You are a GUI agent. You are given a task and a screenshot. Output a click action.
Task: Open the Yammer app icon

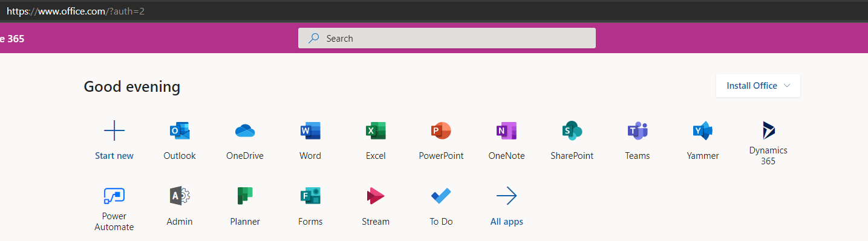pos(703,130)
